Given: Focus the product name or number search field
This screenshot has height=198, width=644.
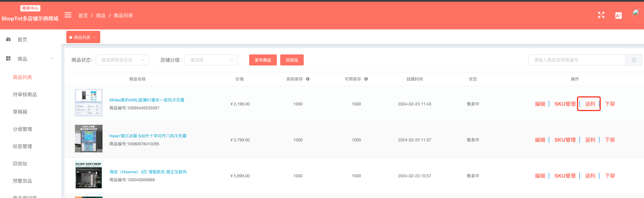Looking at the screenshot, I should pos(577,60).
